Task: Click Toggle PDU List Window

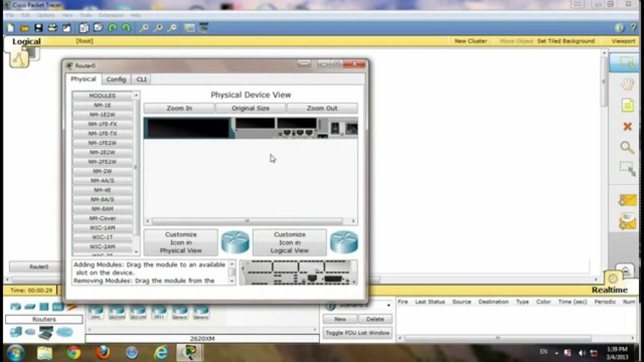Action: tap(357, 332)
